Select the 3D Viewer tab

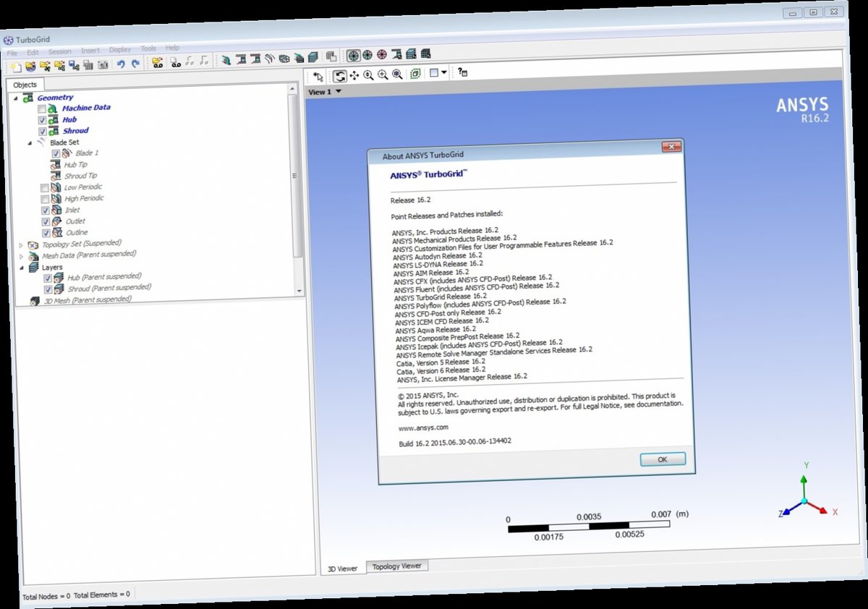343,568
